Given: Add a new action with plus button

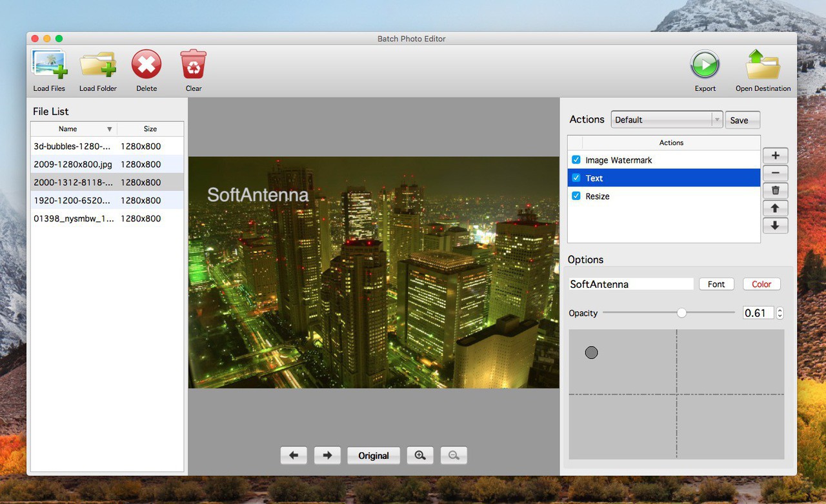Looking at the screenshot, I should tap(775, 156).
